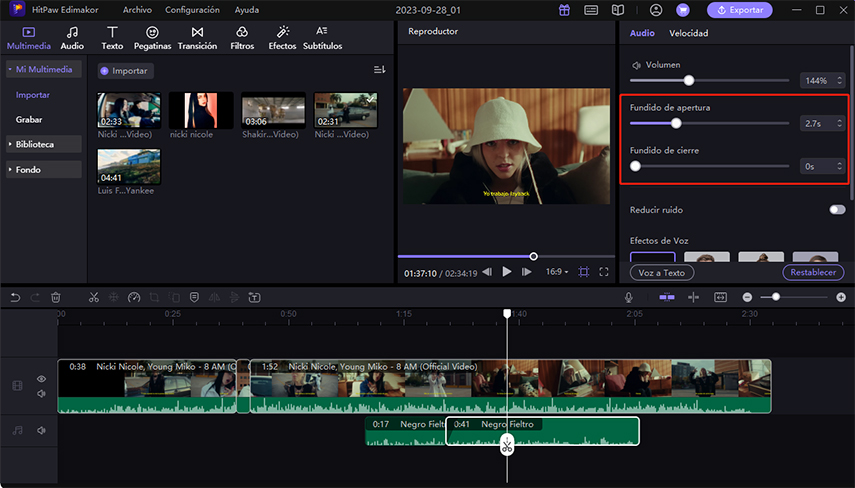Switch to the Velocidad tab

point(689,33)
